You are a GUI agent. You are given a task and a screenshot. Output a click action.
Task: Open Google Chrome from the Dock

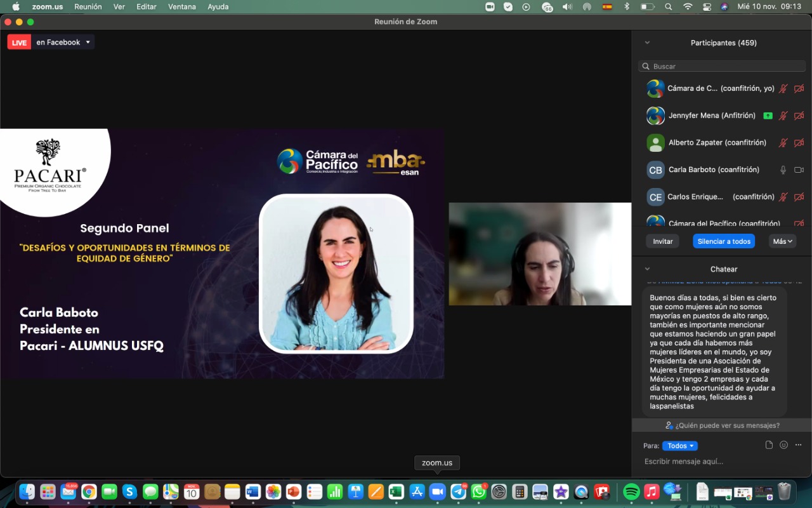tap(89, 491)
